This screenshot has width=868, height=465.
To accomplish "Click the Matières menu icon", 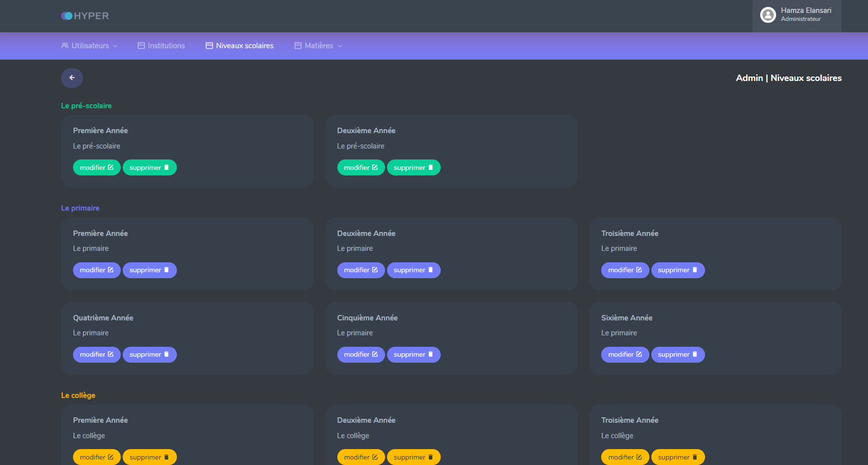I will [x=298, y=46].
